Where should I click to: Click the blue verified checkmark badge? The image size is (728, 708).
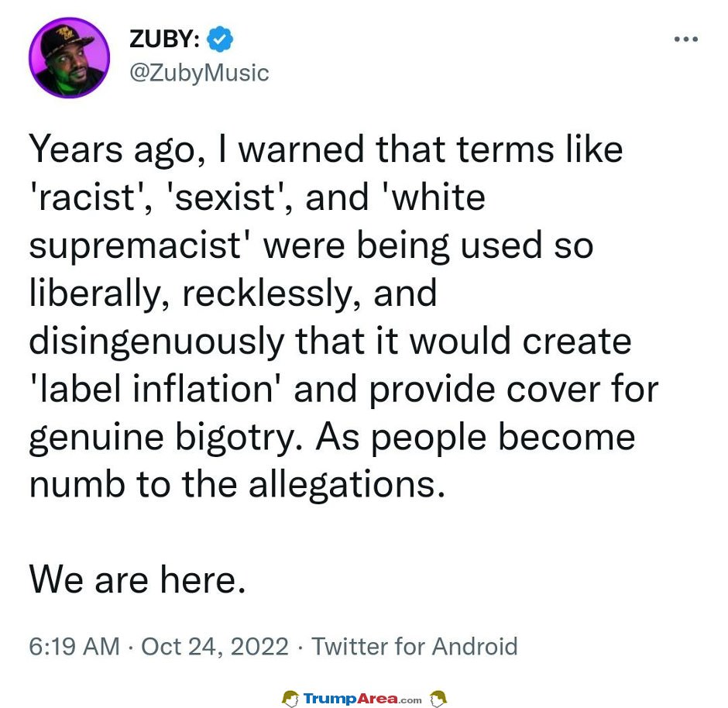point(219,39)
